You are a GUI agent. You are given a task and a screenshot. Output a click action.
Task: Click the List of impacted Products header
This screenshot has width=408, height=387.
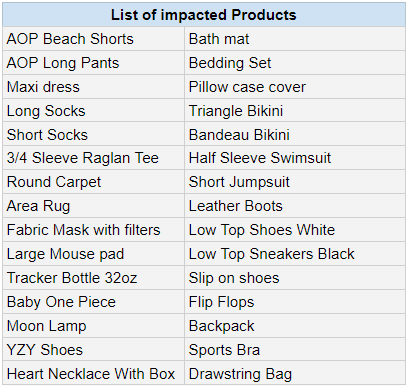(204, 15)
